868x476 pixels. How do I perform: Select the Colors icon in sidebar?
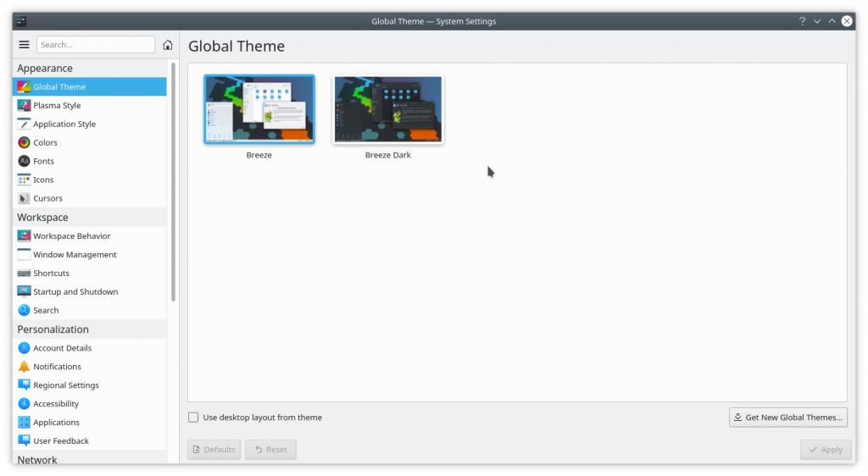coord(24,143)
